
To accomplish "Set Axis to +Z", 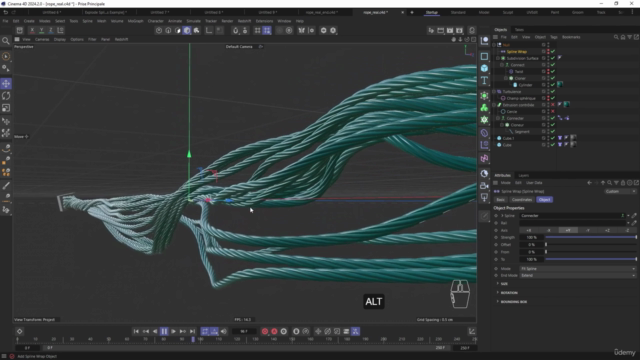I will [x=607, y=231].
